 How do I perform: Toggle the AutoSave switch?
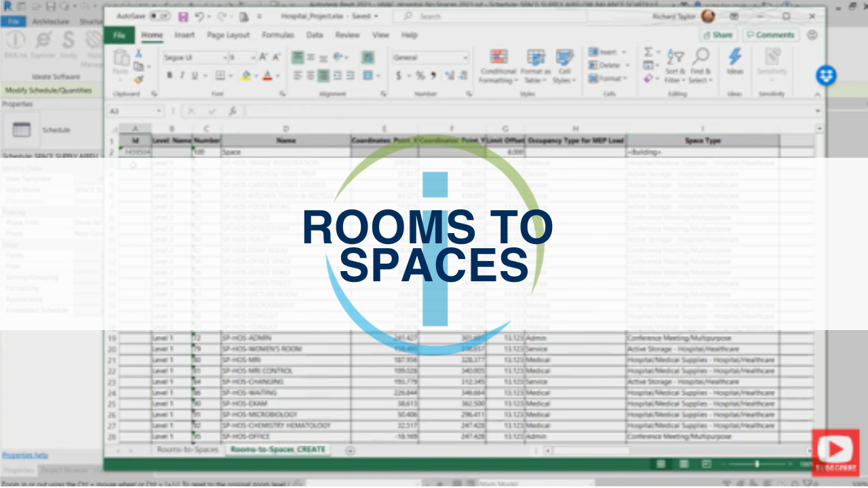(x=160, y=16)
